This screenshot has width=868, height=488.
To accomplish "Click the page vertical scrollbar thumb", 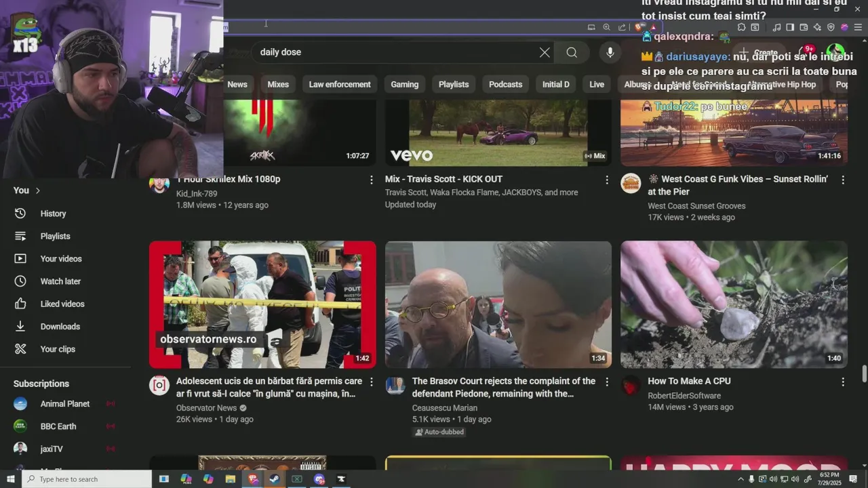I will tap(864, 373).
